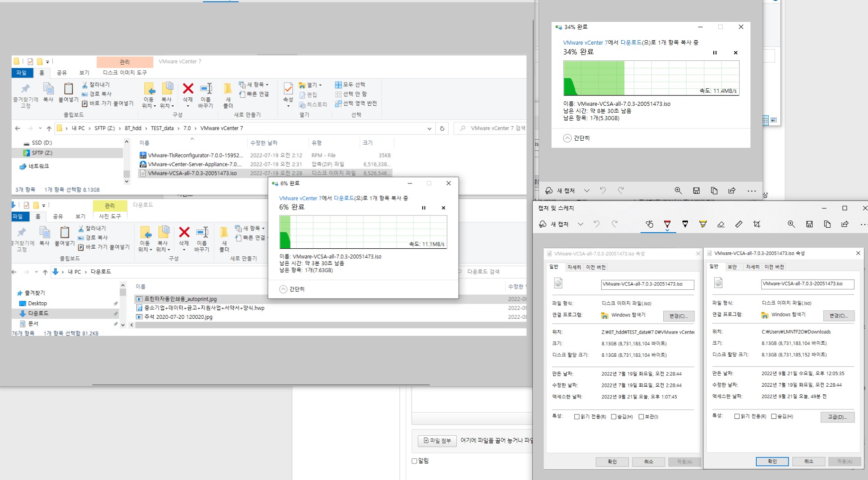This screenshot has height=480, width=868.
Task: Check 숨김(H) in right properties dialog
Action: 774,416
